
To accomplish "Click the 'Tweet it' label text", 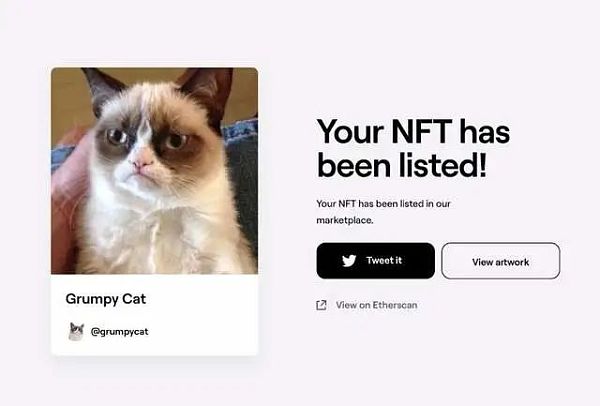I will [384, 261].
